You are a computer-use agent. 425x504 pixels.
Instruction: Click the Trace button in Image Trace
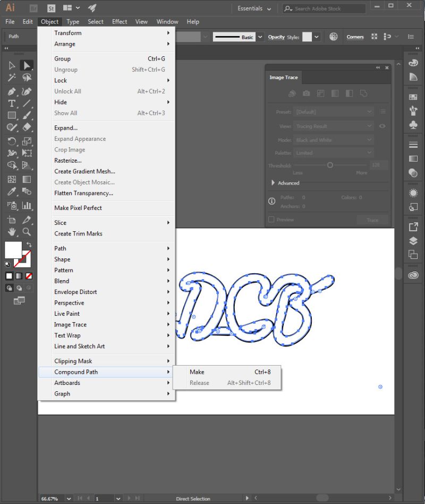[372, 220]
